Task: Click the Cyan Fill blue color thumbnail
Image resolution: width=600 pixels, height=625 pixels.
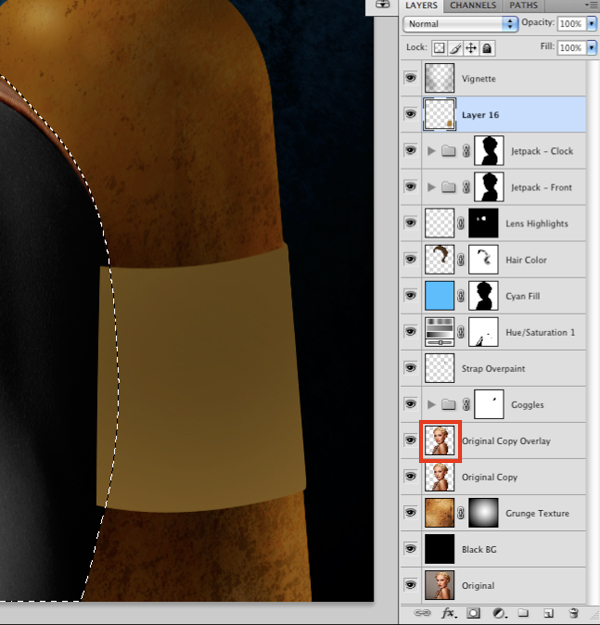Action: [x=439, y=296]
